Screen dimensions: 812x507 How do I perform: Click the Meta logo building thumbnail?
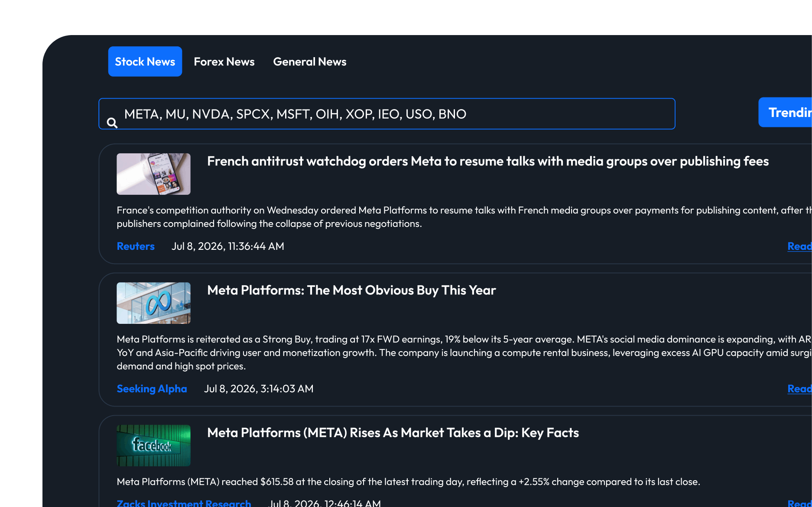tap(153, 303)
